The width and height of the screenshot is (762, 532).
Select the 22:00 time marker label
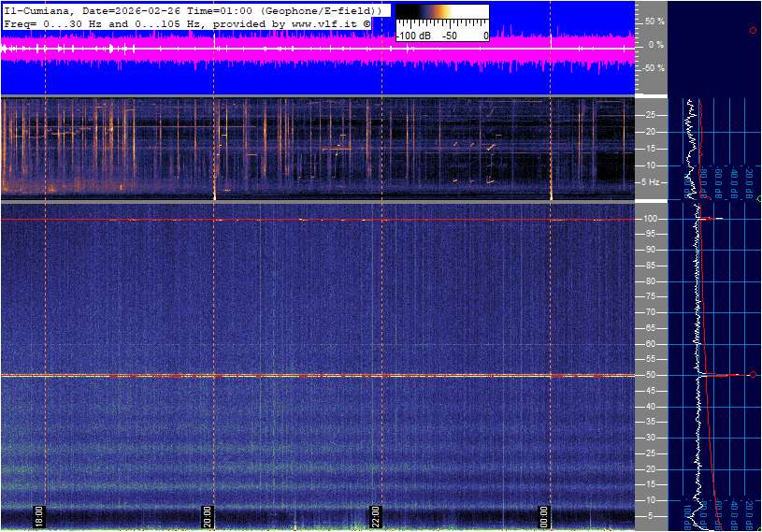[376, 516]
